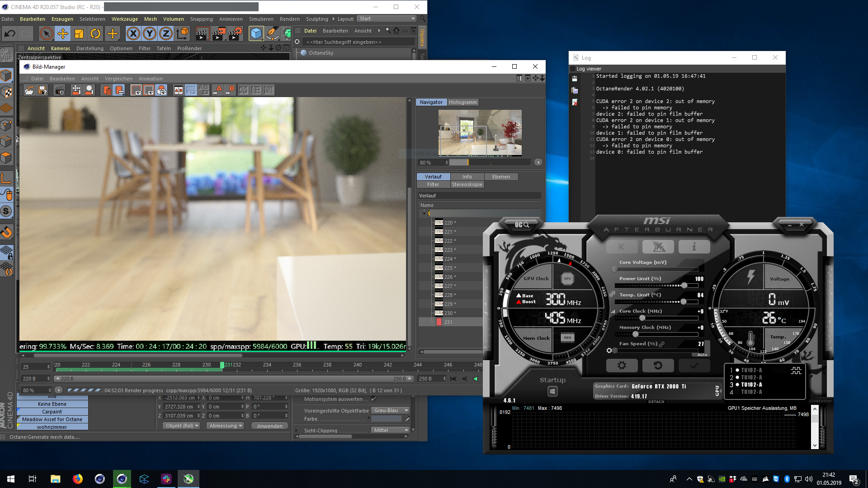The width and height of the screenshot is (868, 488).
Task: Toggle the Y axis lock
Action: click(150, 33)
